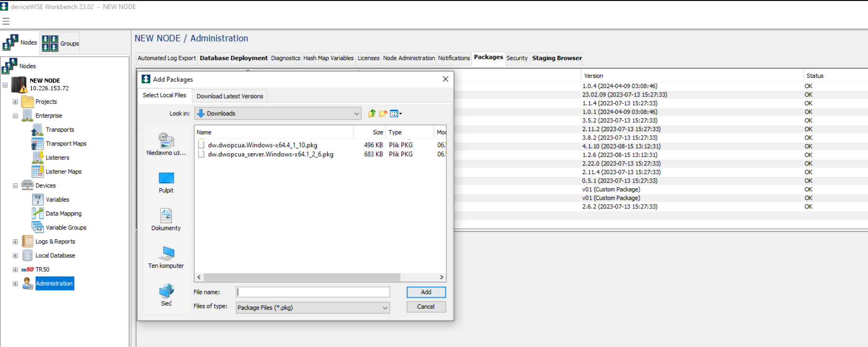This screenshot has width=868, height=347.
Task: Jump to the Pulpit desktop shortcut
Action: (x=166, y=183)
